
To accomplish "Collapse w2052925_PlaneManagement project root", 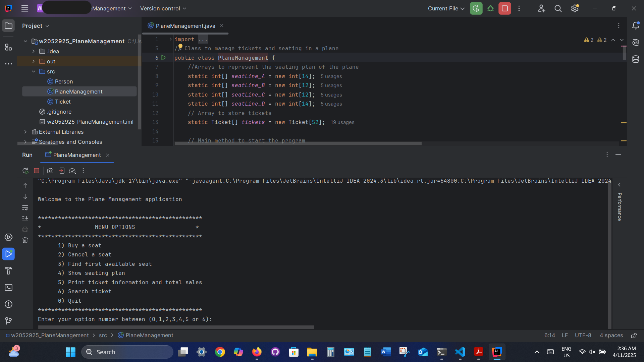I will [x=25, y=41].
